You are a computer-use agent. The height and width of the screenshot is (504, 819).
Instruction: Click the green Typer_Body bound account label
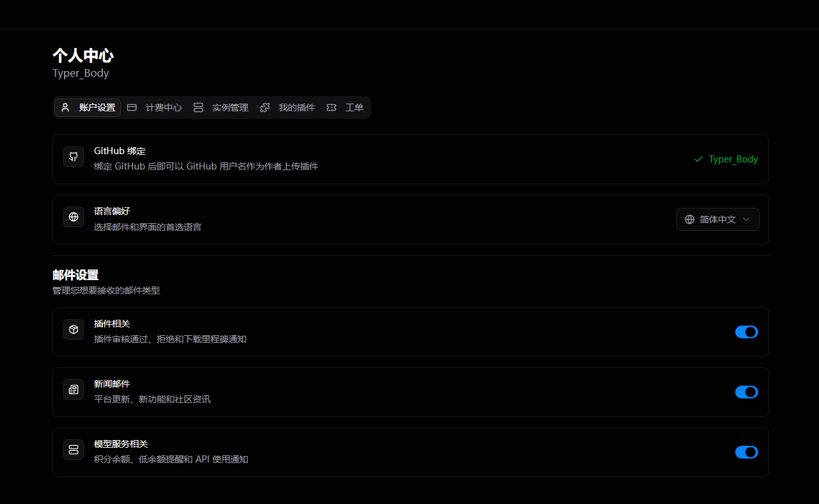pyautogui.click(x=733, y=159)
